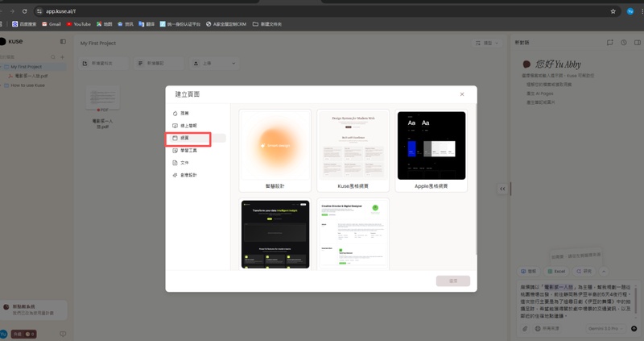The width and height of the screenshot is (644, 341).
Task: Select the 網頁 category in dialog
Action: pos(188,138)
